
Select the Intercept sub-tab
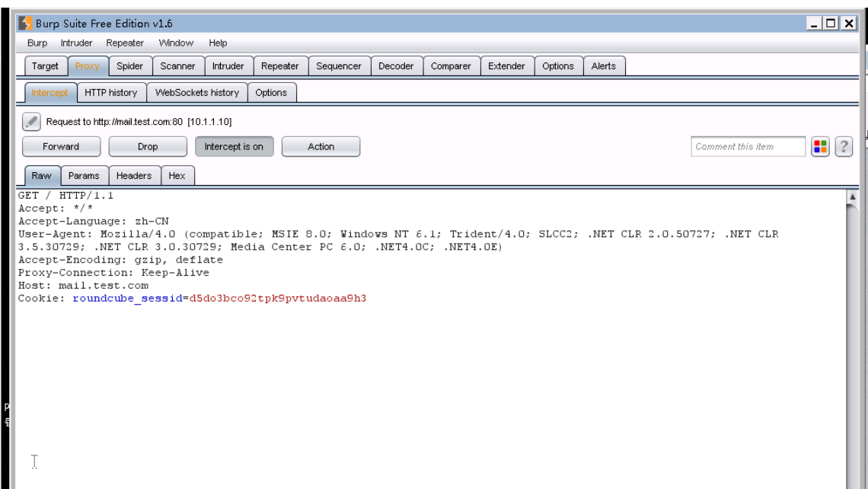coord(49,92)
